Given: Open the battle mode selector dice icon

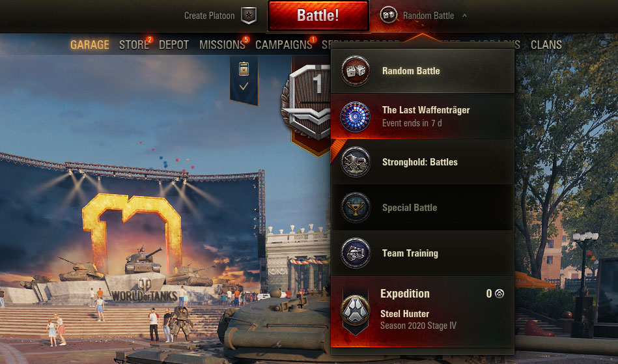Looking at the screenshot, I should (x=388, y=16).
